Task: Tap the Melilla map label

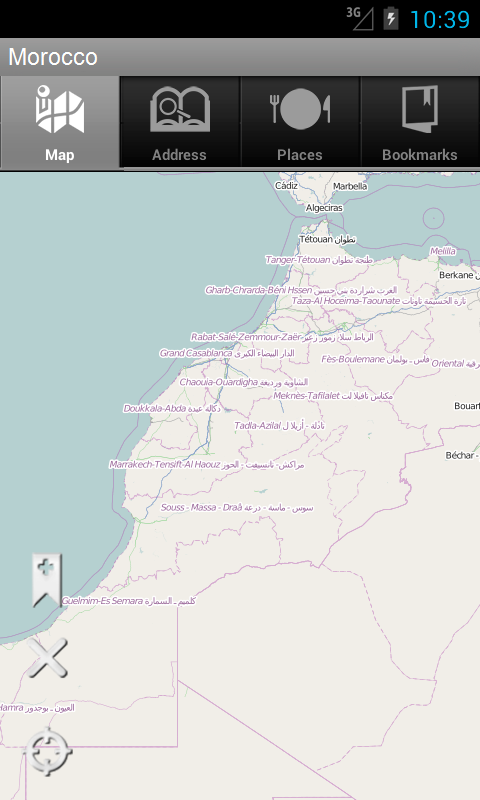Action: click(443, 251)
